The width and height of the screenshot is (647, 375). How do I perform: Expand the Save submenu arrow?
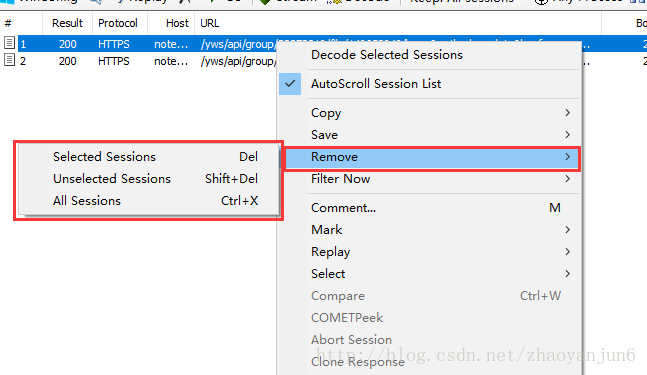click(x=567, y=134)
